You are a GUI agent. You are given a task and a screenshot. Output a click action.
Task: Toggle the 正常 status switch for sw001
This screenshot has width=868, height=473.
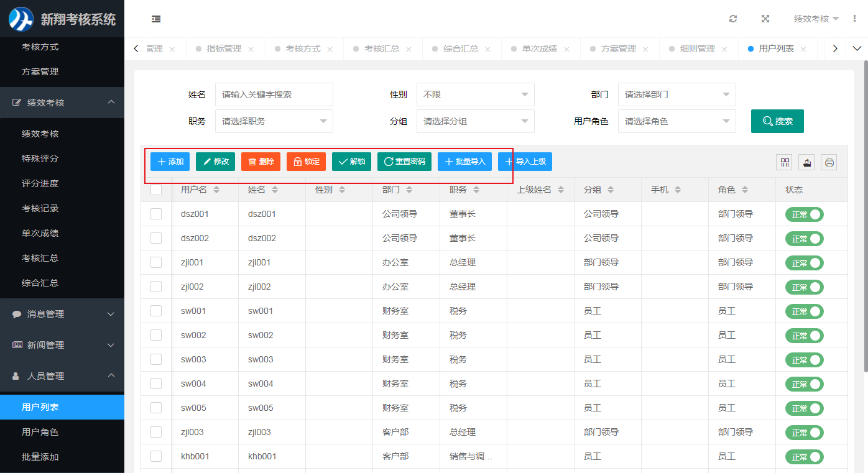(804, 311)
